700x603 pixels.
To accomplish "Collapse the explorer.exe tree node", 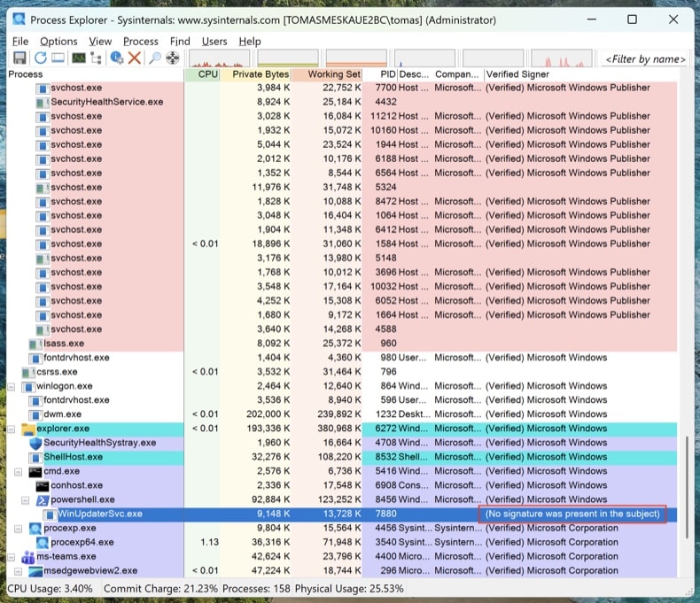I will click(x=12, y=429).
